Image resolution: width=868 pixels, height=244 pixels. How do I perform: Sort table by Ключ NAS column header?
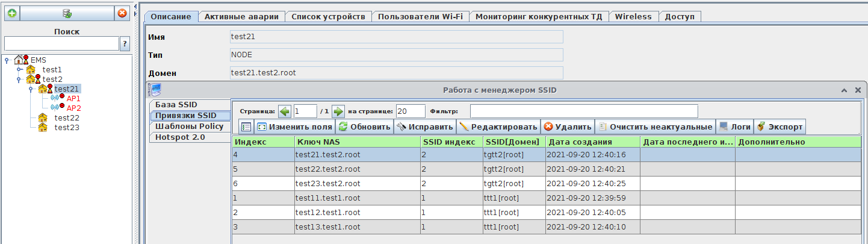coord(357,142)
